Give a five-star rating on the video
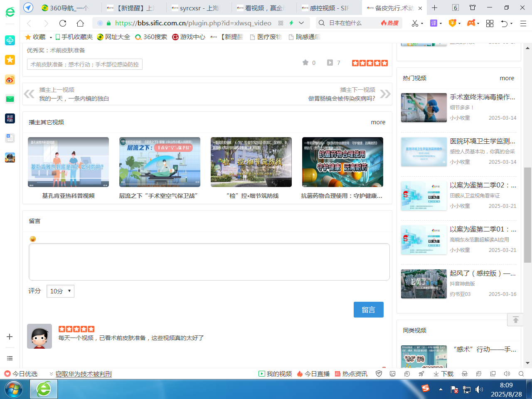The image size is (532, 399). click(384, 63)
